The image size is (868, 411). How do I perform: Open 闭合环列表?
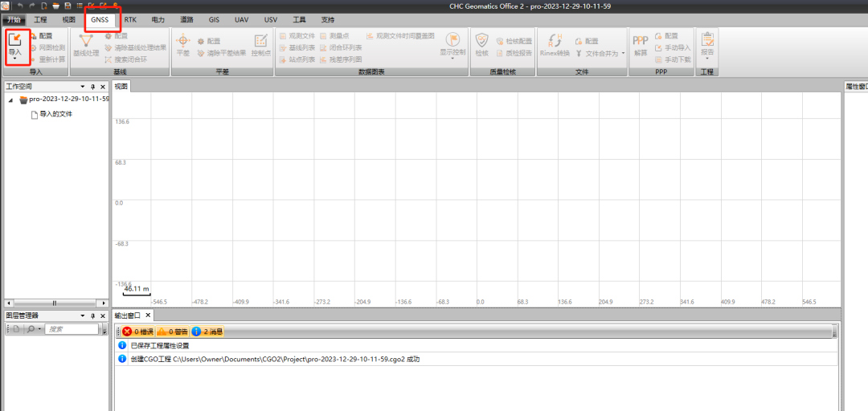pos(341,47)
